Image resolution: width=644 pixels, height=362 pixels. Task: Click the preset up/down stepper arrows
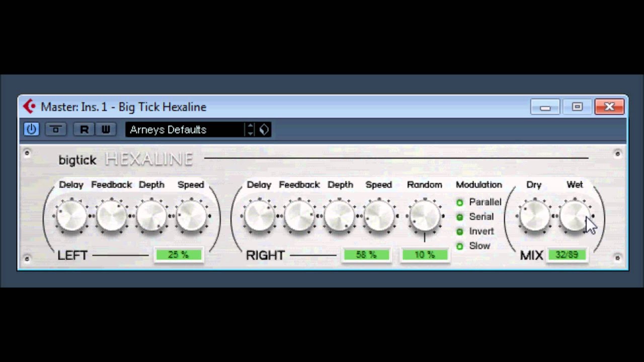251,130
